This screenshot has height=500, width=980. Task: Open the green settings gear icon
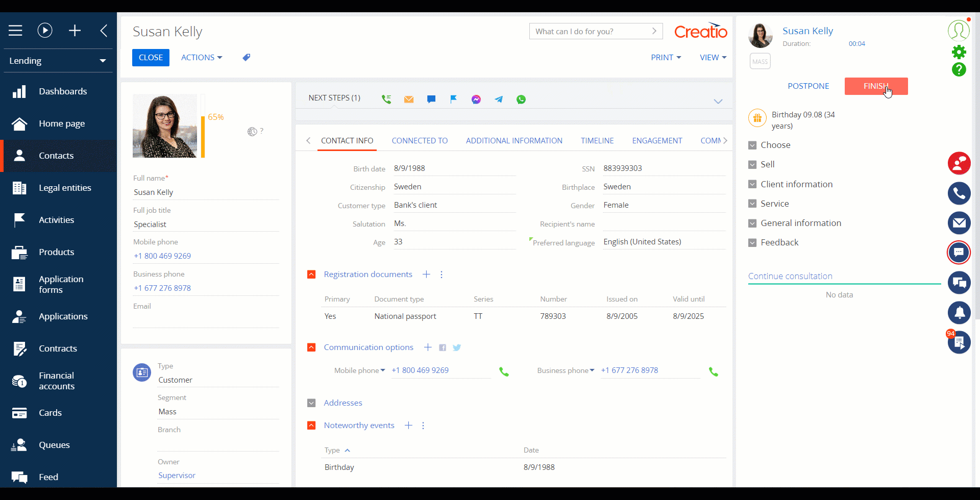pos(959,52)
